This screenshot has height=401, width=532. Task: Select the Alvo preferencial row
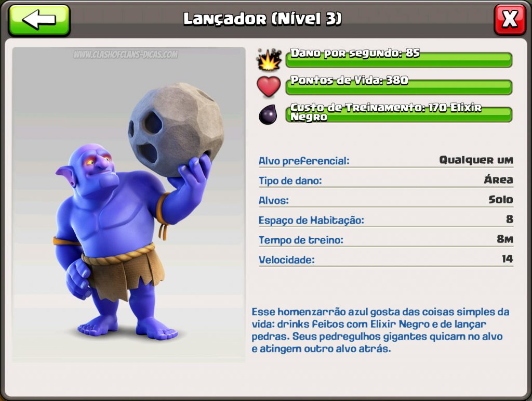point(386,160)
